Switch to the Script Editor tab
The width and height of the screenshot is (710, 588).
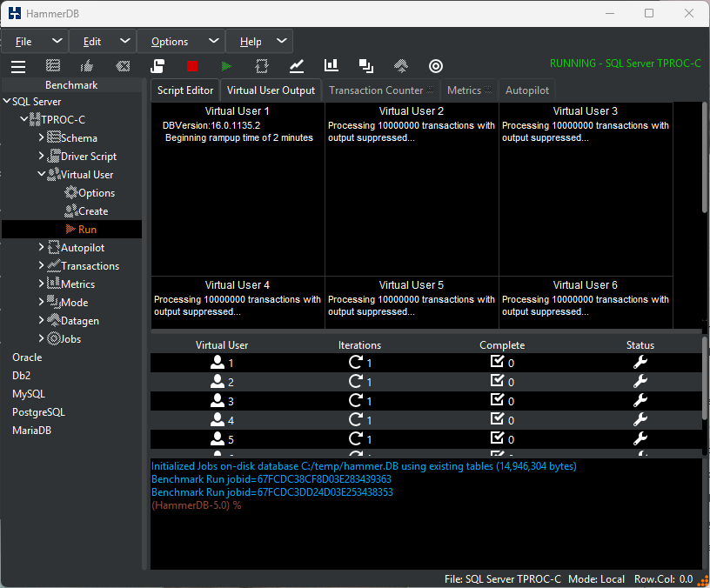click(185, 90)
